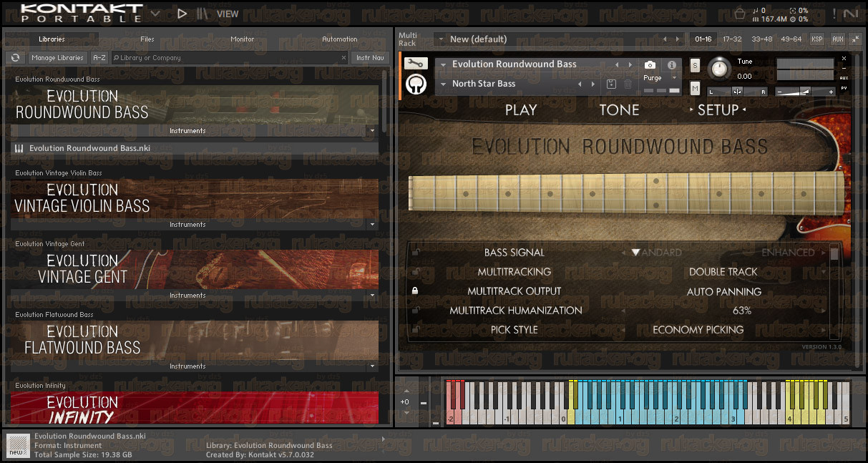Click the Orange Tree Samples headphone logo icon
The image size is (868, 463).
point(416,84)
